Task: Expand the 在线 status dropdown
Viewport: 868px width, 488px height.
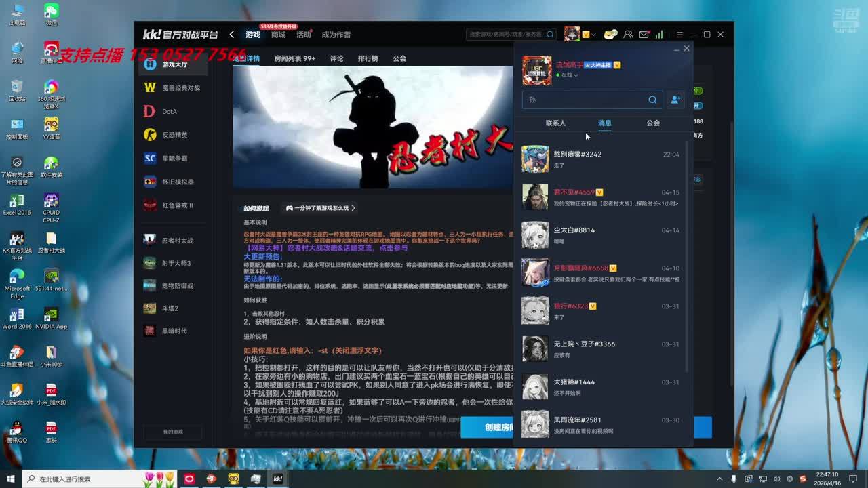Action: tap(567, 75)
